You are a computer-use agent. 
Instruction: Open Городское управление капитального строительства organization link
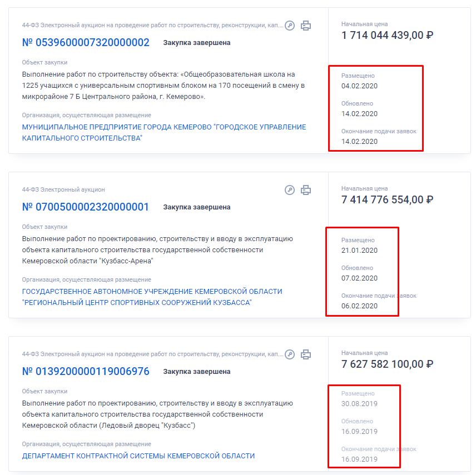click(x=164, y=133)
